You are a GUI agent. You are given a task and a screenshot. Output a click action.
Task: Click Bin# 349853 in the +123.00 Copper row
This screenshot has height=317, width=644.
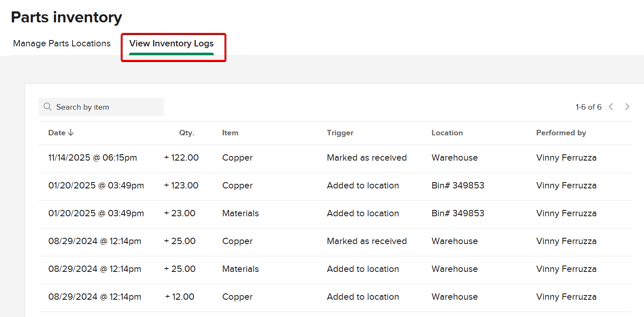[x=458, y=185]
